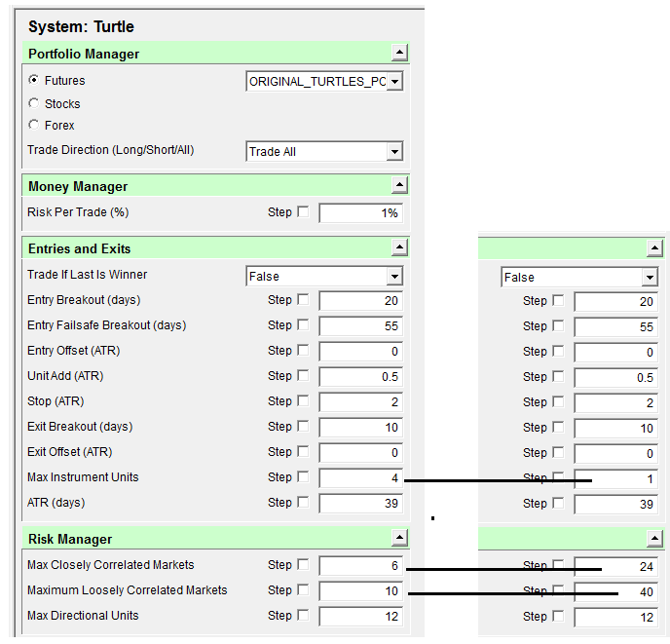This screenshot has height=644, width=670.
Task: Collapse section beside the Entries and Exits title
Action: point(399,248)
